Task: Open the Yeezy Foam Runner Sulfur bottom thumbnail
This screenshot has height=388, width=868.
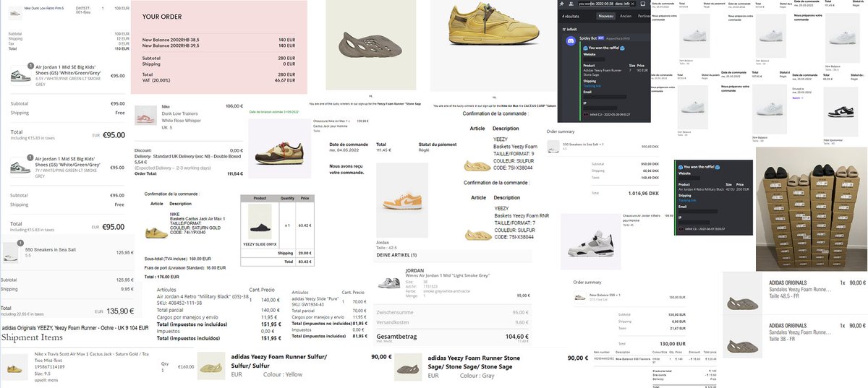Action: pos(210,366)
